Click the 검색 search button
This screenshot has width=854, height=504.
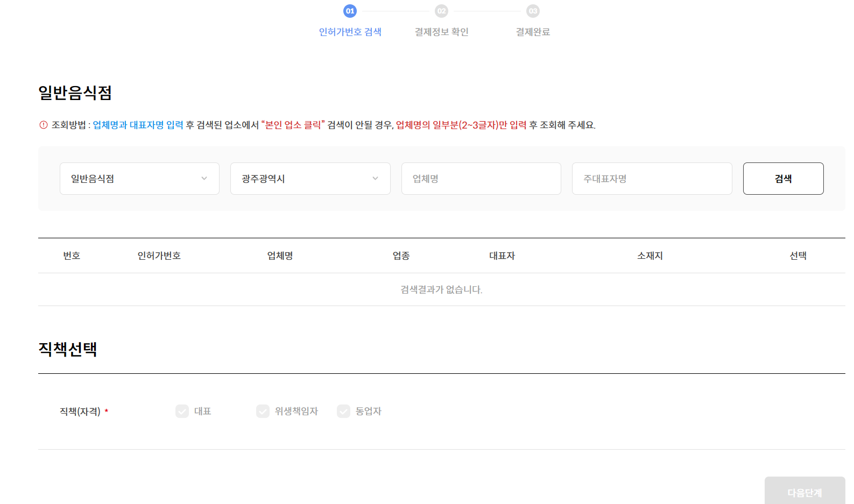(x=784, y=179)
